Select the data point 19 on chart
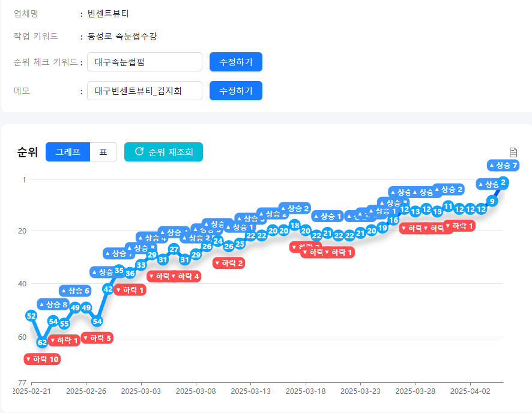Viewport: 532px width, 413px height. pos(382,228)
